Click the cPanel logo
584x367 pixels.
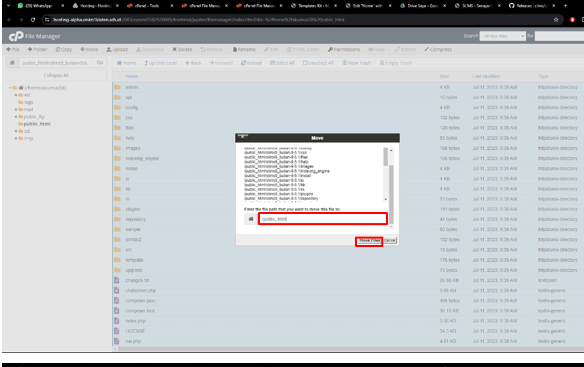[x=16, y=36]
